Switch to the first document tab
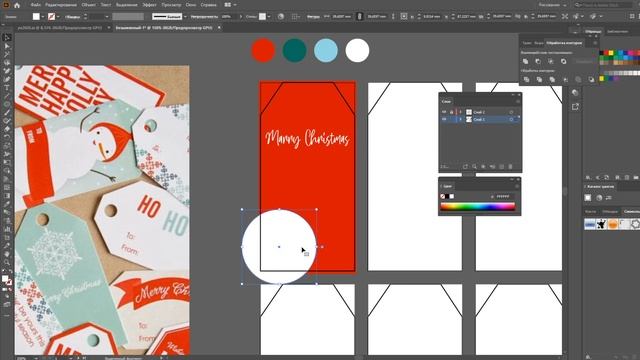The height and width of the screenshot is (360, 640). coord(59,28)
